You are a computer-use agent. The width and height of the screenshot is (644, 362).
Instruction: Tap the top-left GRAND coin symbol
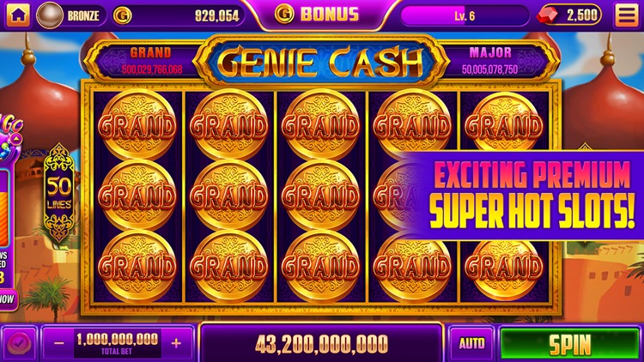coord(137,124)
